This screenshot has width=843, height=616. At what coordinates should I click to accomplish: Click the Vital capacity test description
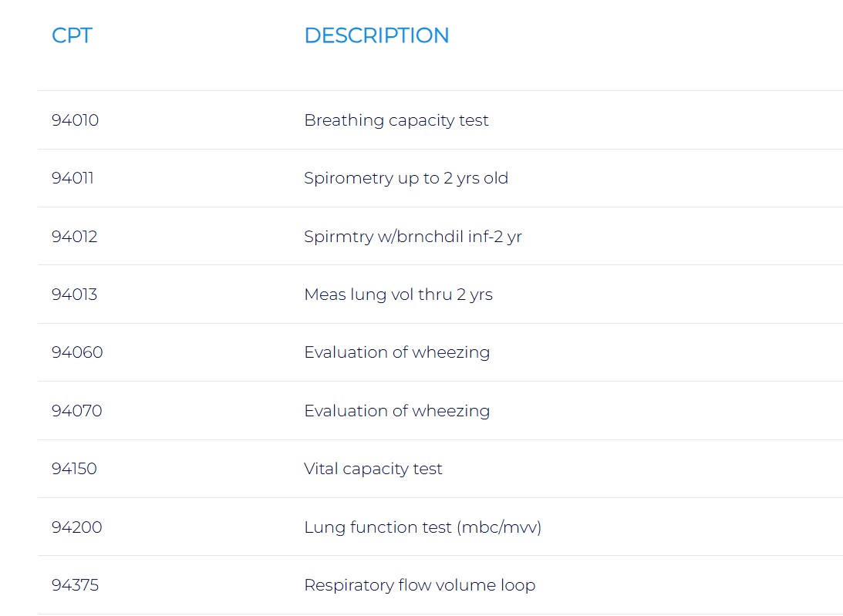[373, 469]
